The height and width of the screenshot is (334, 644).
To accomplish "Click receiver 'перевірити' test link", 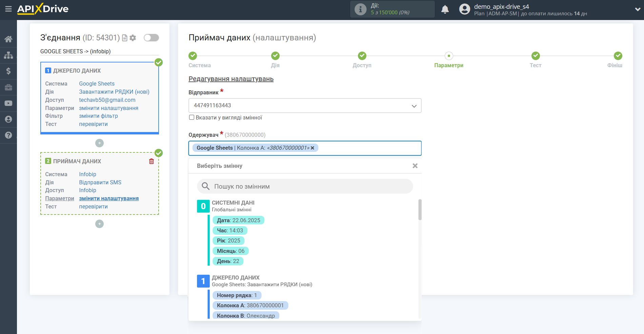I will coord(93,206).
